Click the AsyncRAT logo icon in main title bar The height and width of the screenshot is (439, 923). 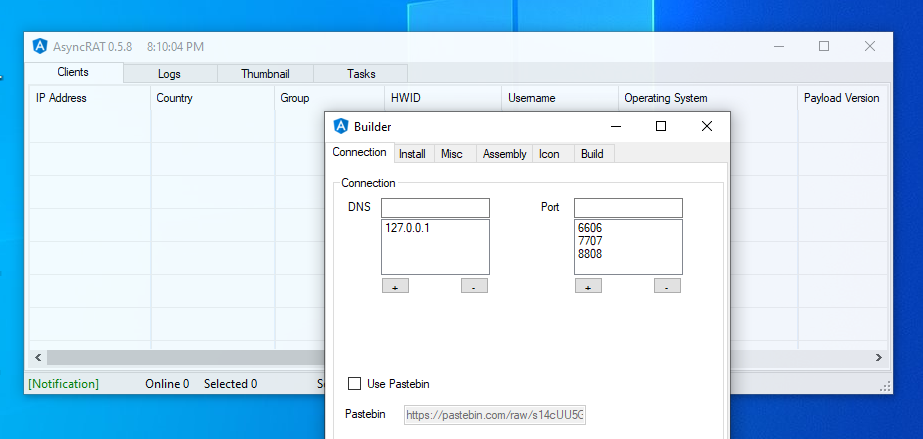tap(40, 46)
